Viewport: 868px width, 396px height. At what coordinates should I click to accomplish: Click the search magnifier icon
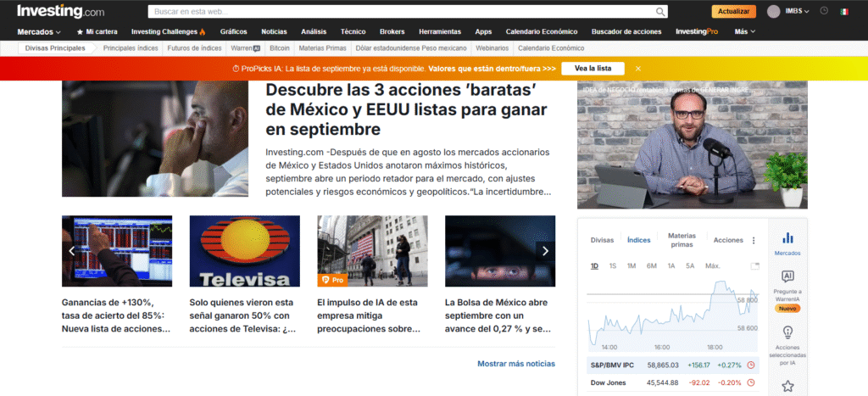pyautogui.click(x=661, y=12)
